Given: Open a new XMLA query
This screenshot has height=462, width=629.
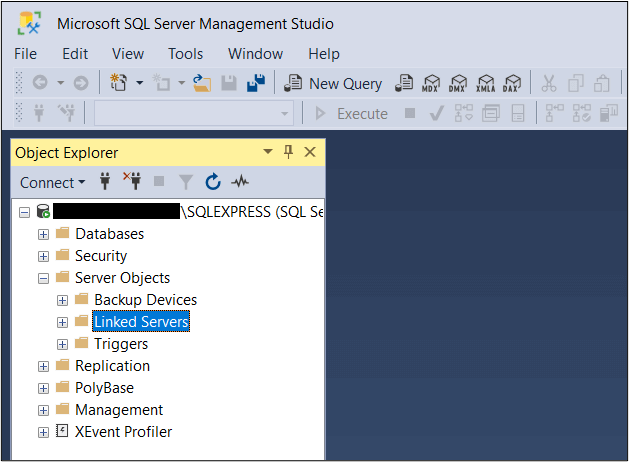Looking at the screenshot, I should pos(486,84).
